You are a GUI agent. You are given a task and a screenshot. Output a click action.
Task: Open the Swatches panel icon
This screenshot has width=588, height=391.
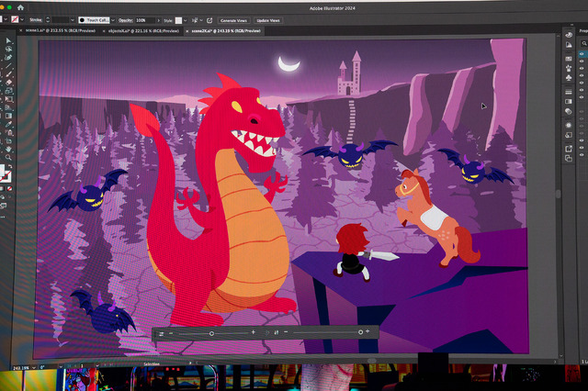click(x=569, y=59)
